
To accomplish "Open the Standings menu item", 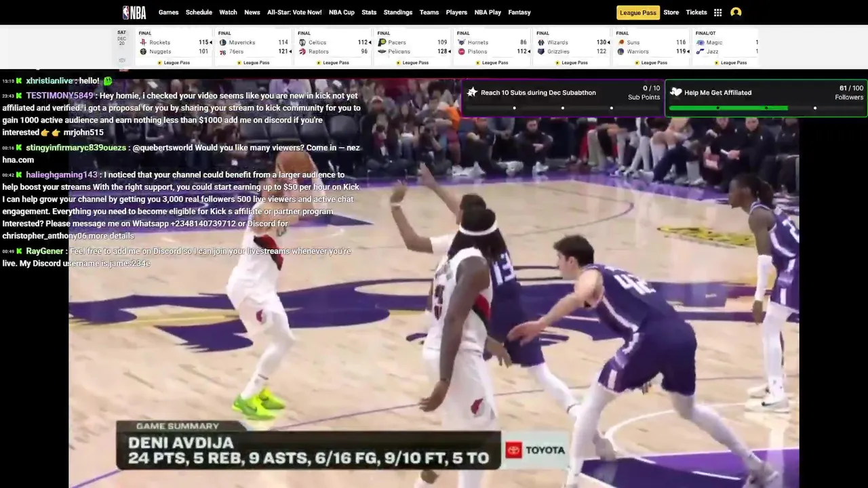I will click(398, 12).
